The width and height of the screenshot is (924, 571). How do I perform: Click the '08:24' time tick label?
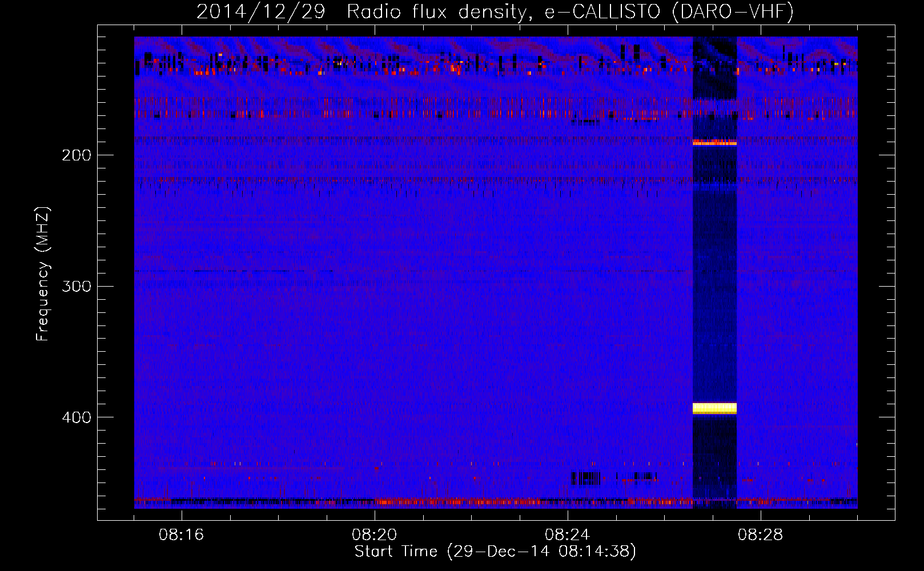tap(568, 535)
